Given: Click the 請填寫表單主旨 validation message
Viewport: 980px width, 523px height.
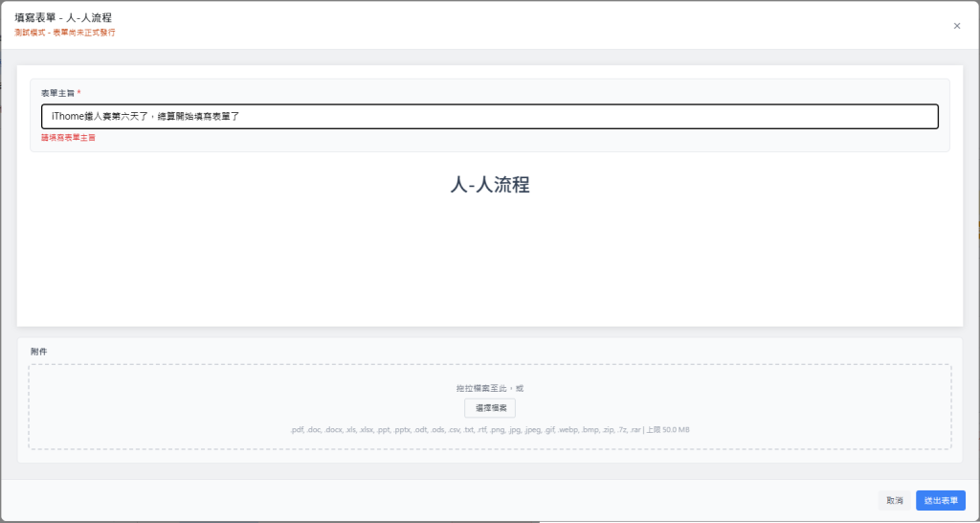Looking at the screenshot, I should pos(68,138).
